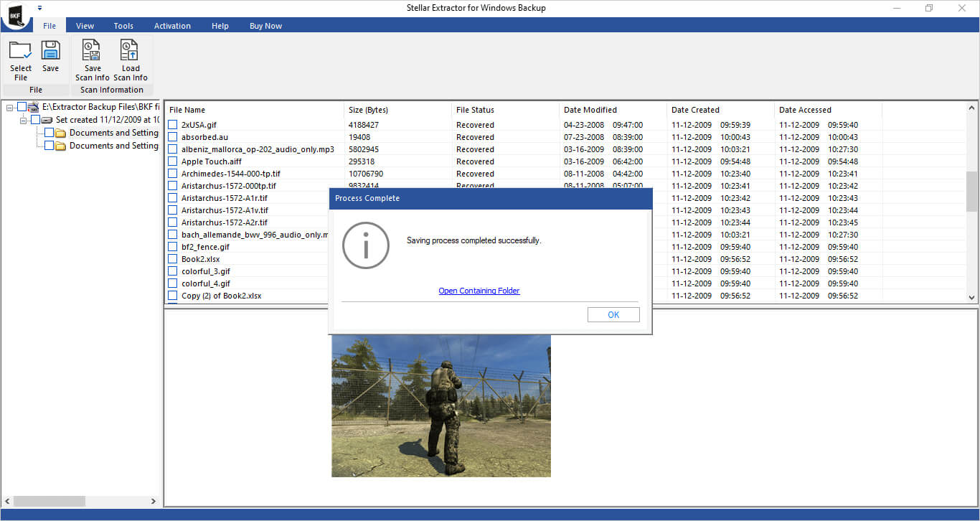Open the Help tab
The image size is (980, 521).
(220, 26)
